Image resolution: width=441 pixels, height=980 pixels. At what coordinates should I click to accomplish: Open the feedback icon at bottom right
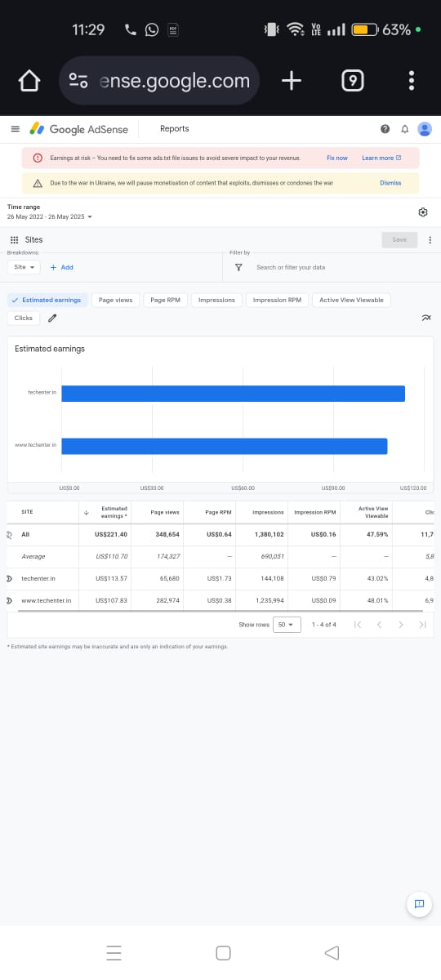pos(418,902)
